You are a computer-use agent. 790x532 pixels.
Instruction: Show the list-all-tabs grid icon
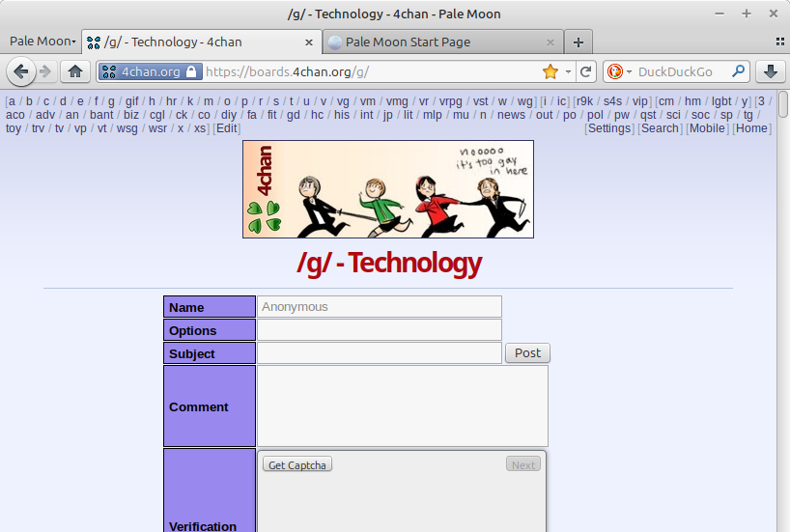point(780,42)
